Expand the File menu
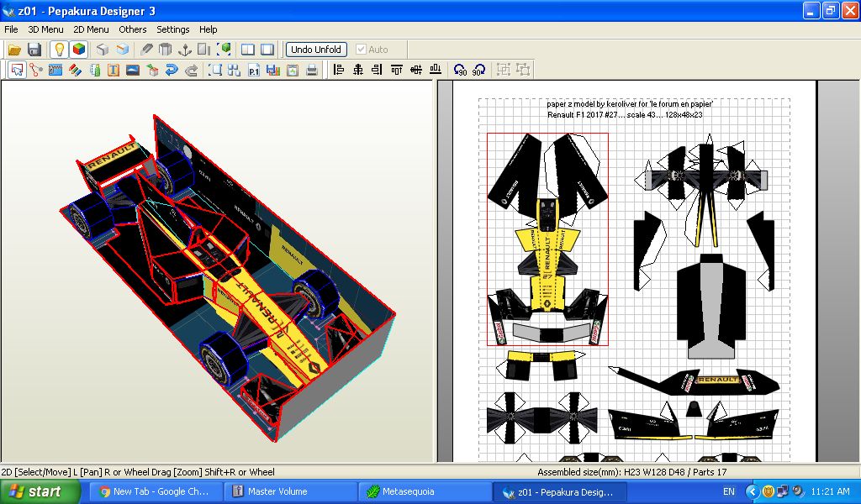The height and width of the screenshot is (504, 861). (11, 29)
